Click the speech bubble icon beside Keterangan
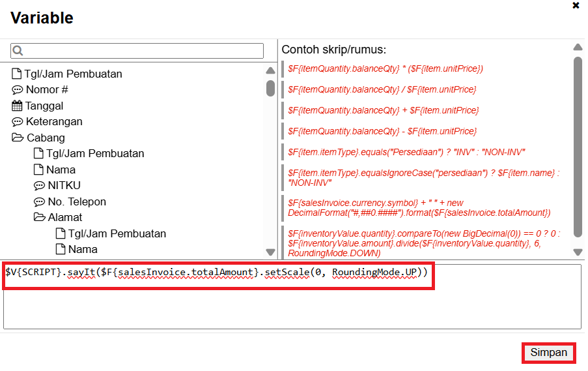Screen dimensions: 588x371 tap(17, 122)
